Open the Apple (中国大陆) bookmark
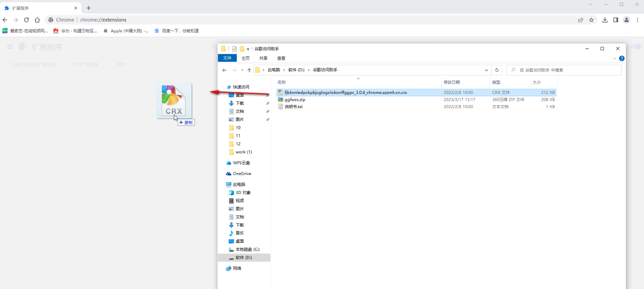Image resolution: width=644 pixels, height=289 pixels. [126, 31]
